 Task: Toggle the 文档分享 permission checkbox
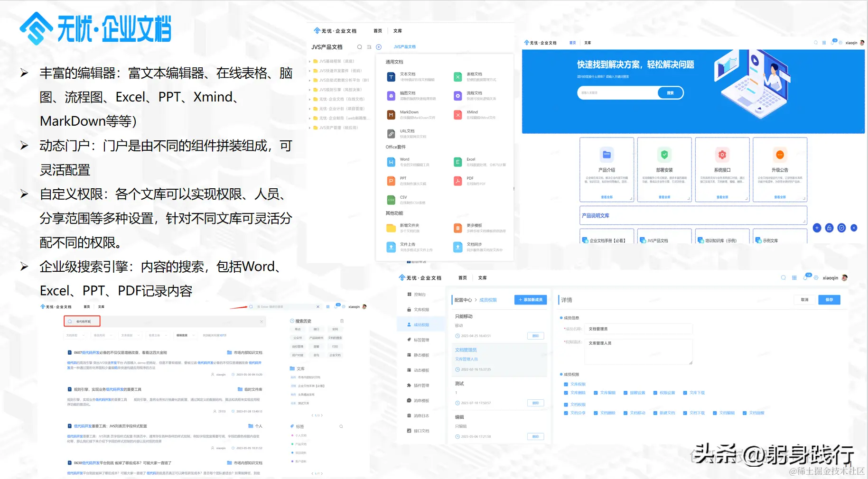coord(566,413)
